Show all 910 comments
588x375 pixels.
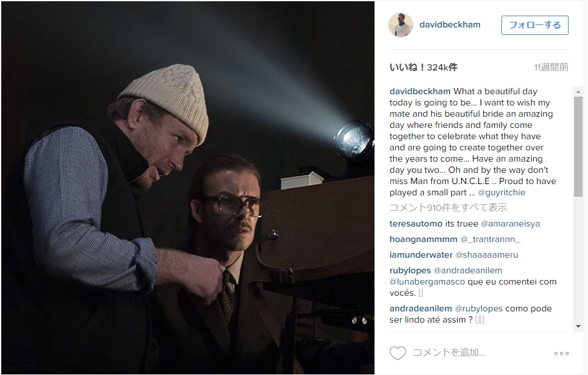448,207
